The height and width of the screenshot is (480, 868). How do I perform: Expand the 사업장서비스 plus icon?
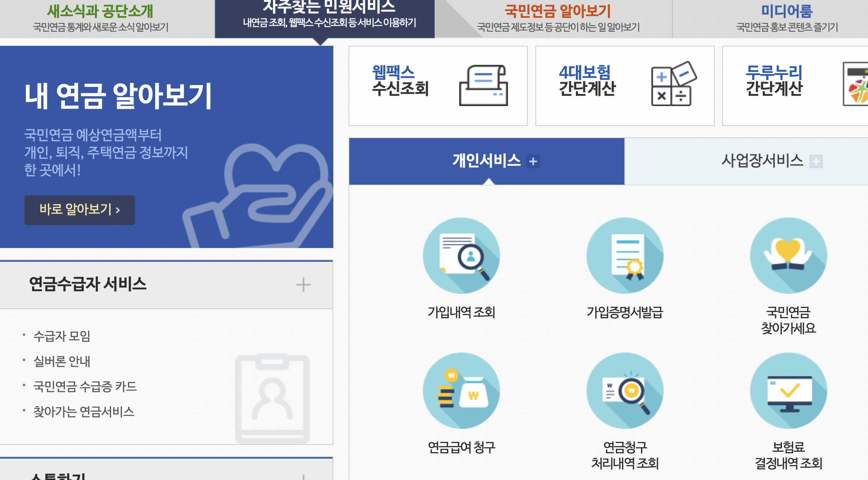pos(816,161)
